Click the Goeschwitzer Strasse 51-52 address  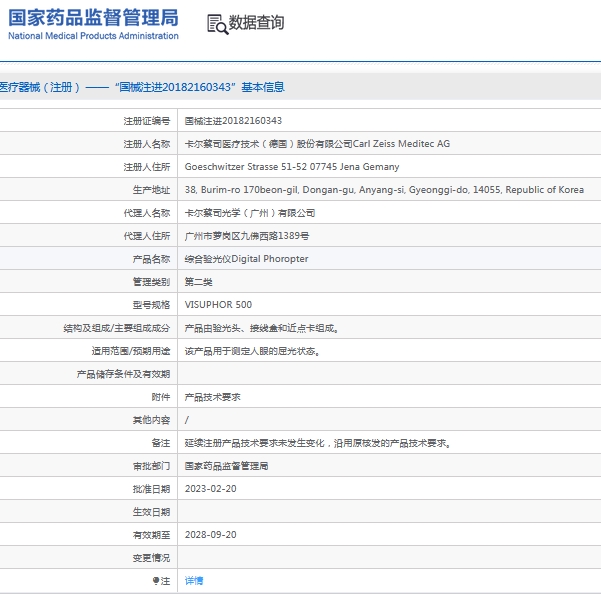point(292,167)
